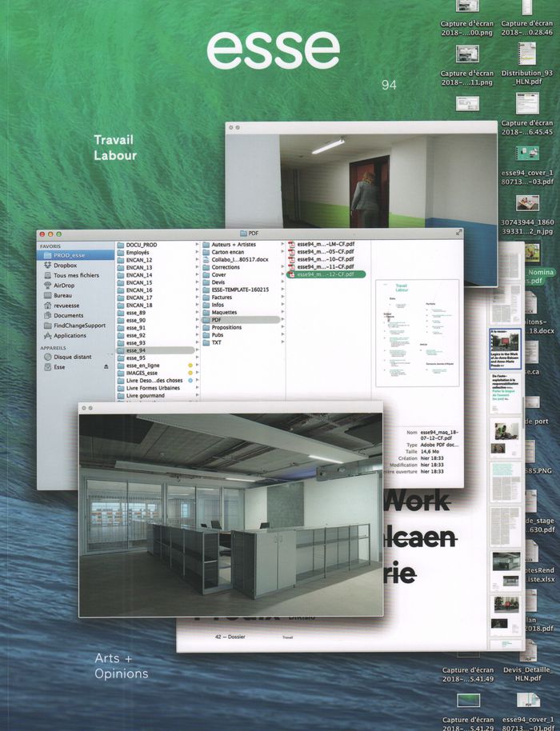The width and height of the screenshot is (560, 731).
Task: Expand the Maquettes folder
Action: [225, 312]
